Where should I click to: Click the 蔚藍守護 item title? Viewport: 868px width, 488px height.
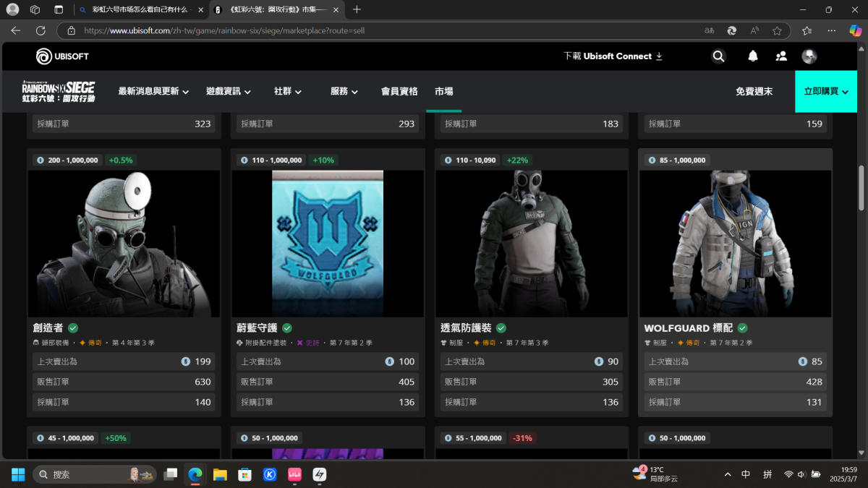click(x=258, y=328)
